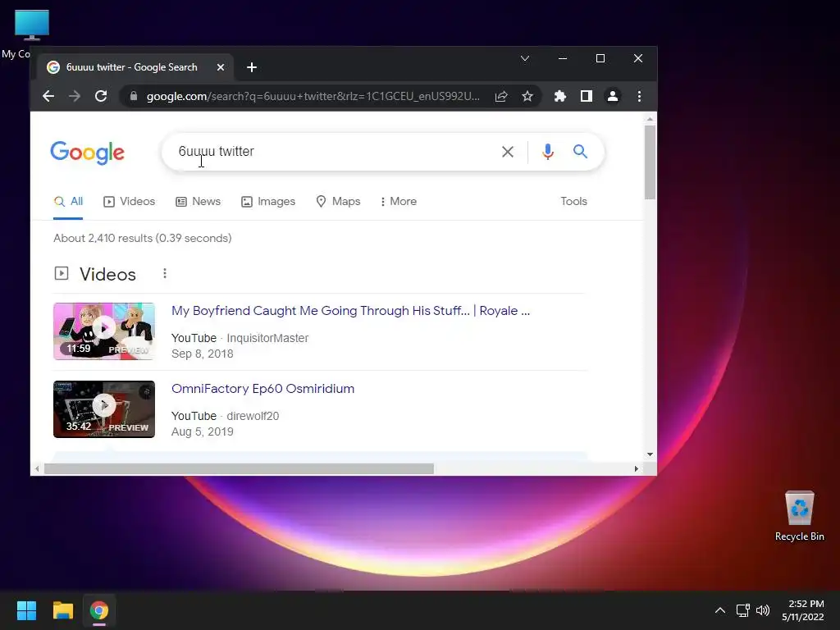Open the side panel icon
This screenshot has width=840, height=630.
pyautogui.click(x=586, y=97)
